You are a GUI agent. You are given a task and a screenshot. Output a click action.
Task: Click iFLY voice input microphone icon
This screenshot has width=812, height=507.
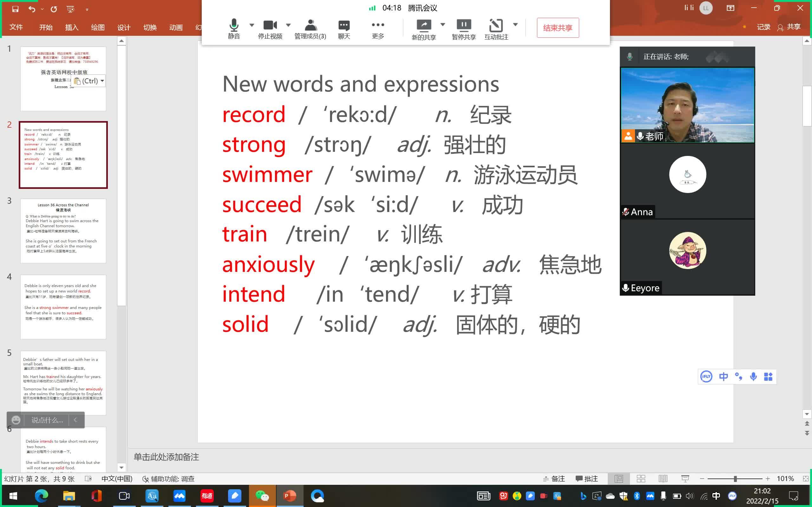tap(753, 376)
